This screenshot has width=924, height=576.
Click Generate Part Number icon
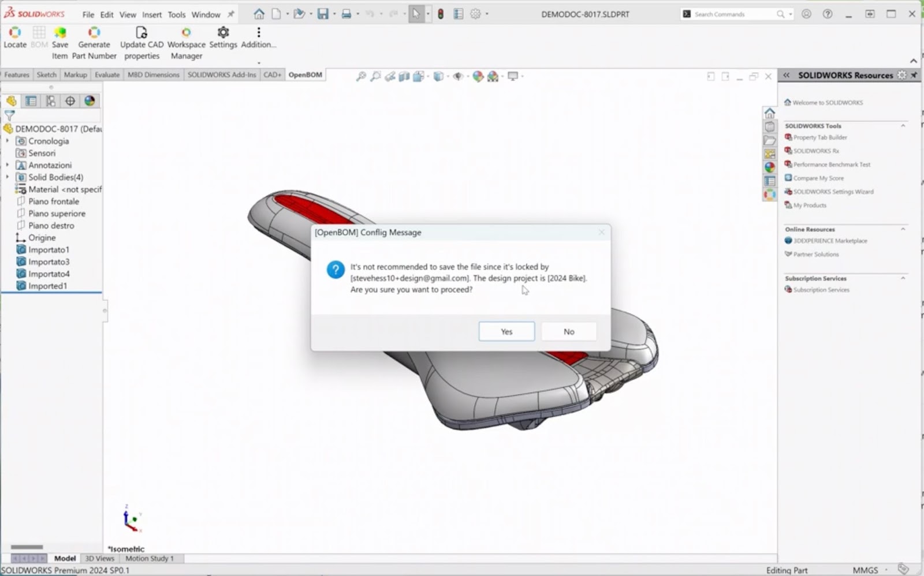coord(94,33)
